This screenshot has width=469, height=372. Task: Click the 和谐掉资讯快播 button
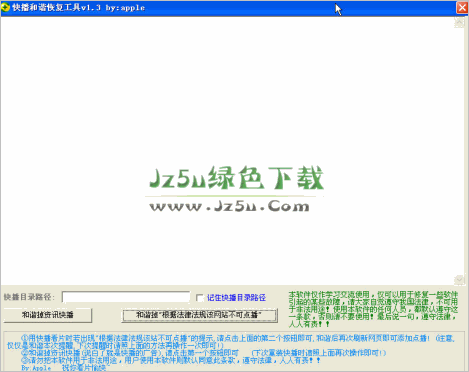[48, 315]
